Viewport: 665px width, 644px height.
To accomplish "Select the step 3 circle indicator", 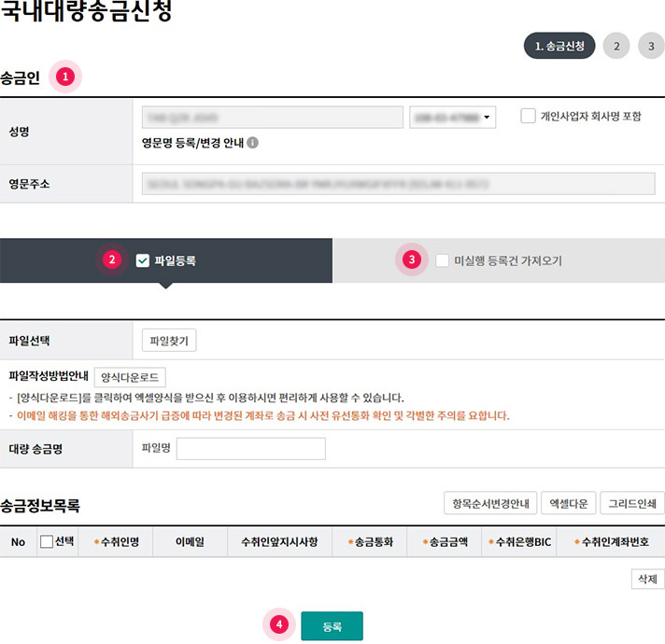I will [651, 46].
